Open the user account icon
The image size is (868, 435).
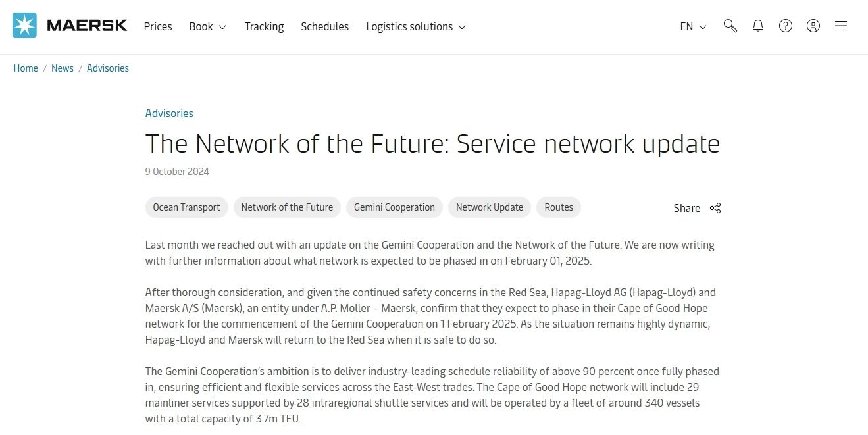[813, 26]
